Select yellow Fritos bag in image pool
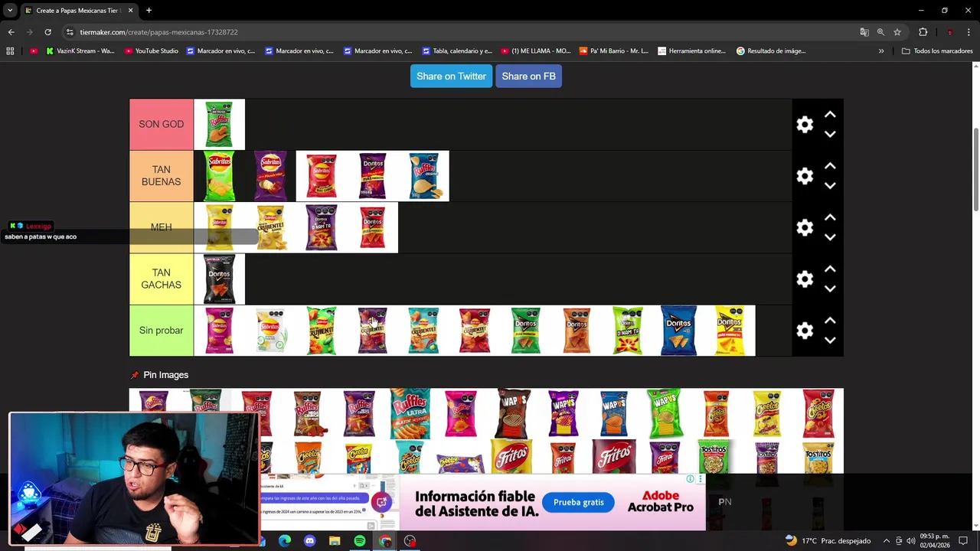This screenshot has height=551, width=980. click(x=511, y=457)
